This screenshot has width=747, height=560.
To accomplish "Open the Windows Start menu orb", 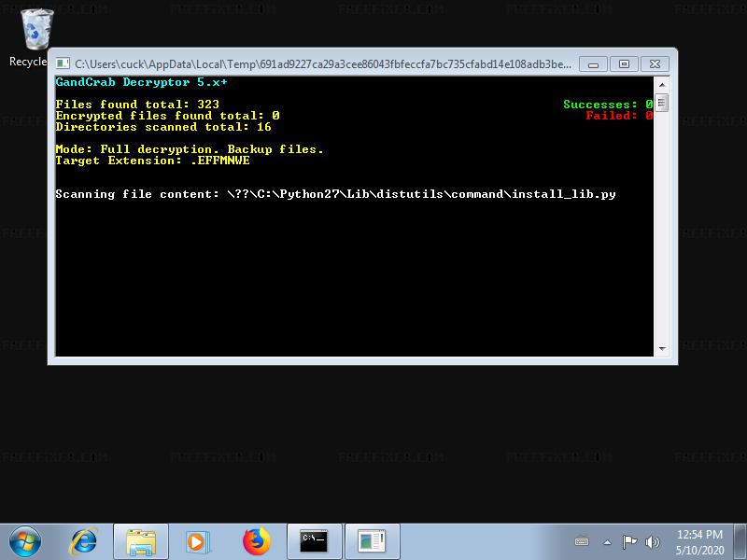I will tap(25, 541).
